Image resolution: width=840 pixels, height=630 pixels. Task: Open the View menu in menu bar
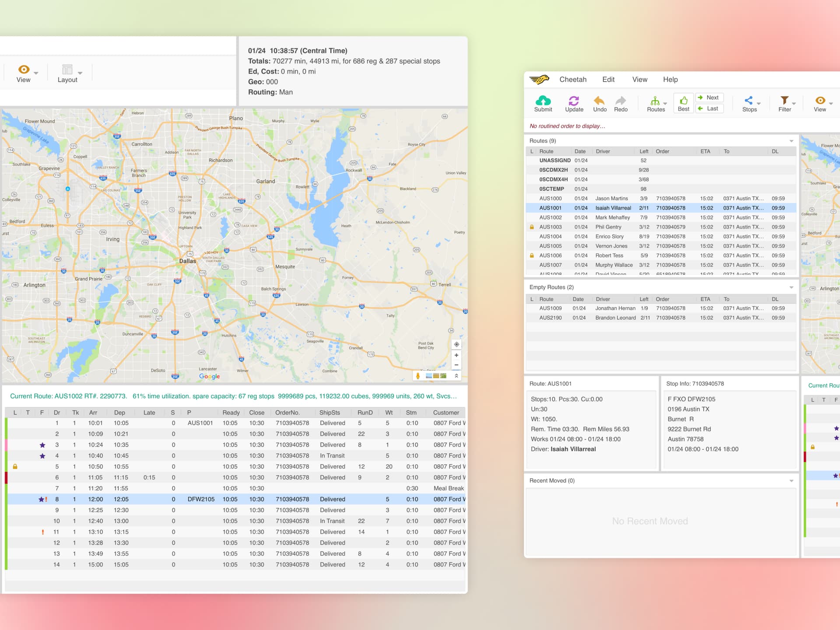tap(639, 80)
